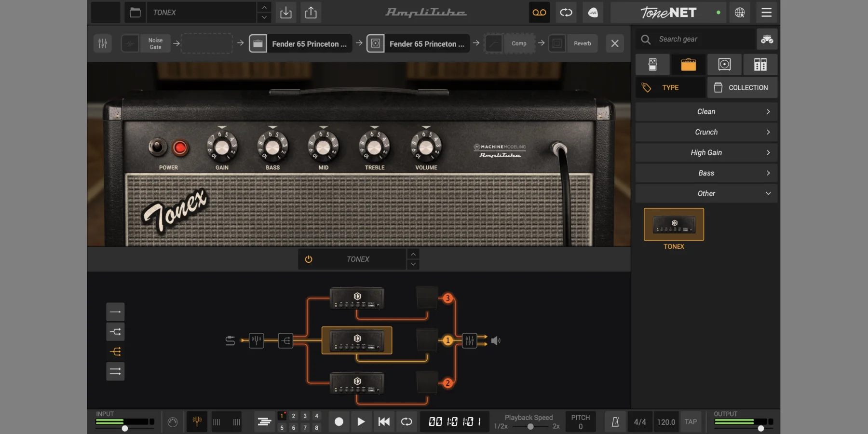Select the stomp pedal gear category icon
Viewport: 868px width, 434px height.
(x=652, y=65)
